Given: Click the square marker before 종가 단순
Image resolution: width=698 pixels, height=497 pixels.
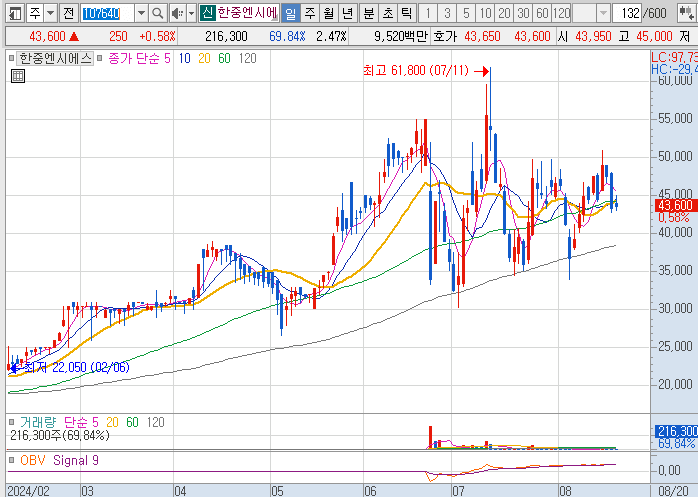Looking at the screenshot, I should [100, 58].
